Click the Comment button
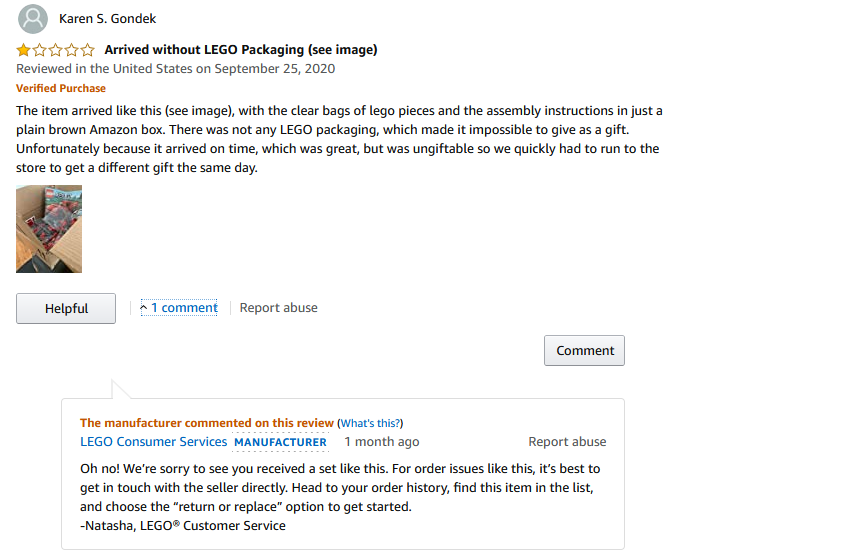865x557 pixels. point(584,350)
